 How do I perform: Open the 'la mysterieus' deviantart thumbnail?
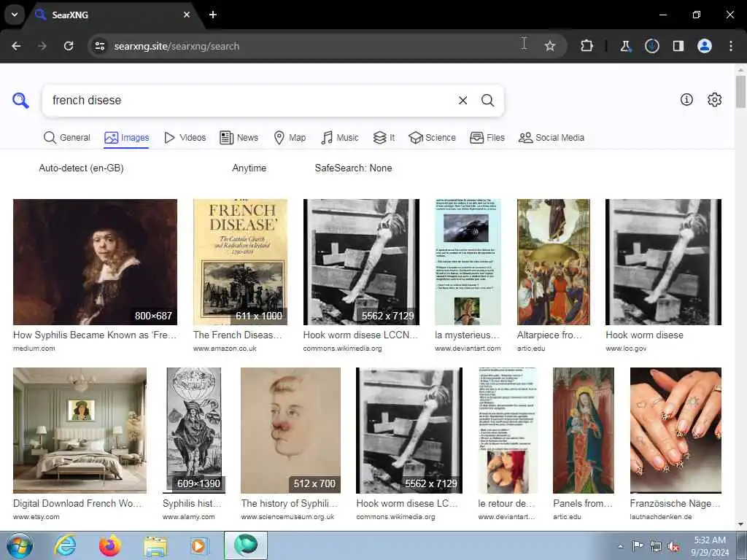tap(468, 262)
